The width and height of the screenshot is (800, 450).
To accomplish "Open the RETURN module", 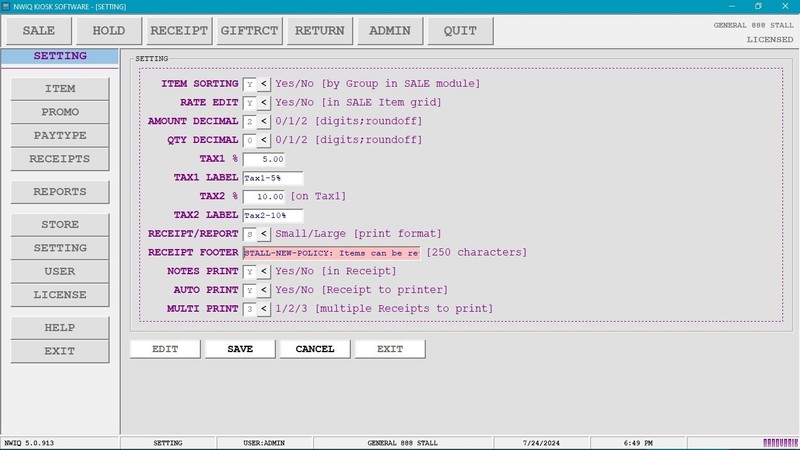I will 320,31.
